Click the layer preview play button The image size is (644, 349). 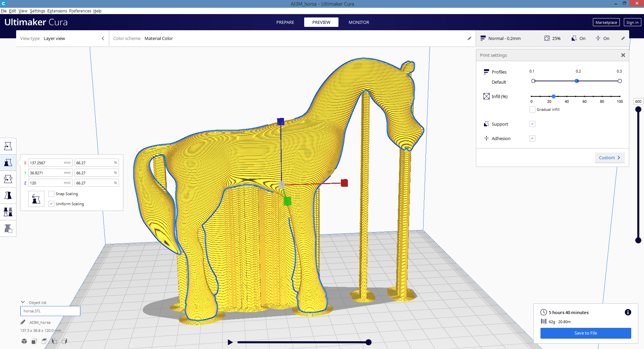[230, 342]
